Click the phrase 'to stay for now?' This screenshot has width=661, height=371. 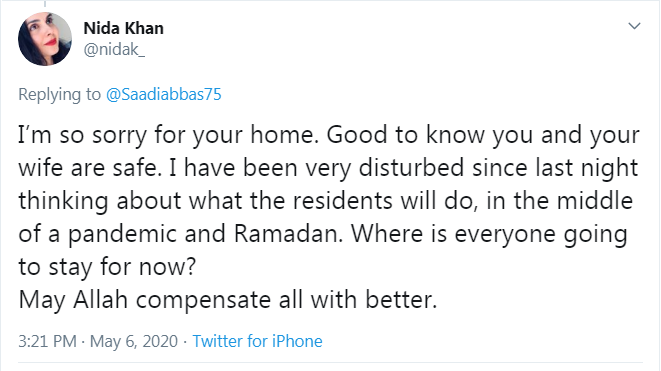[107, 267]
